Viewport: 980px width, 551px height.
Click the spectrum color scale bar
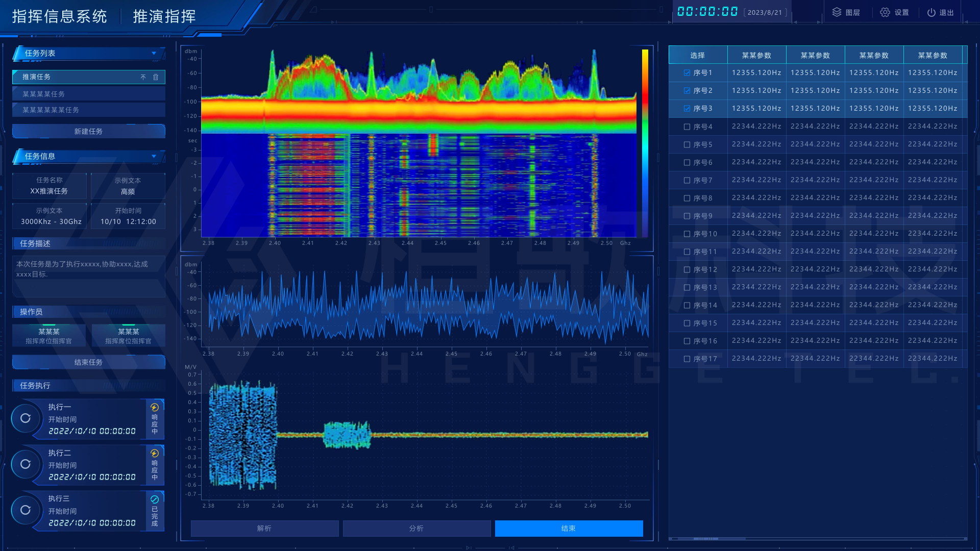point(645,143)
